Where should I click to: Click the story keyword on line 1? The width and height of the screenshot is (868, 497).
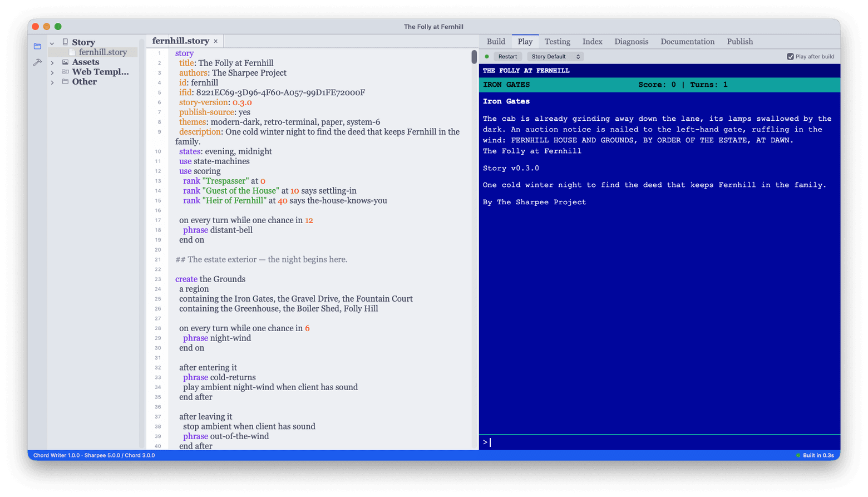tap(184, 53)
